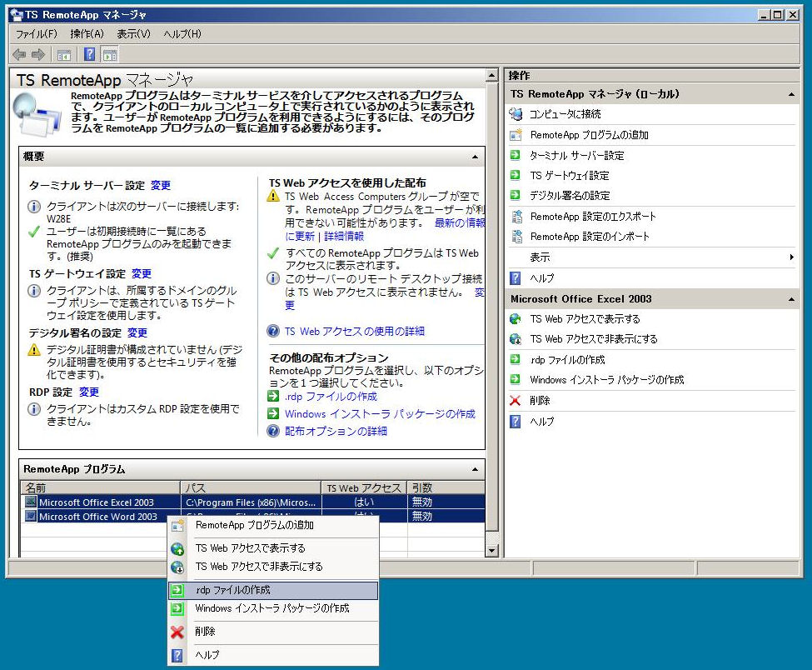
Task: Click the デジタル署名の設定 green arrow icon
Action: coord(515,195)
